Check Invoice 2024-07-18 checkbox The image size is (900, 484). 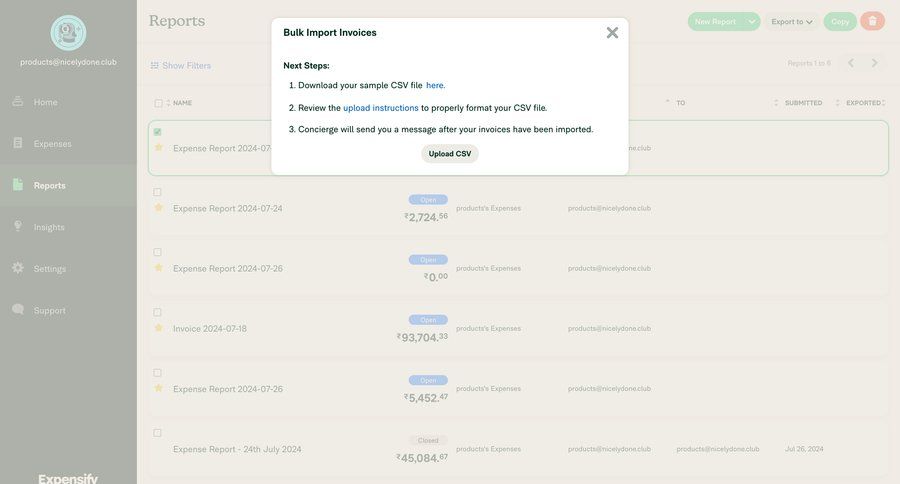[x=157, y=312]
